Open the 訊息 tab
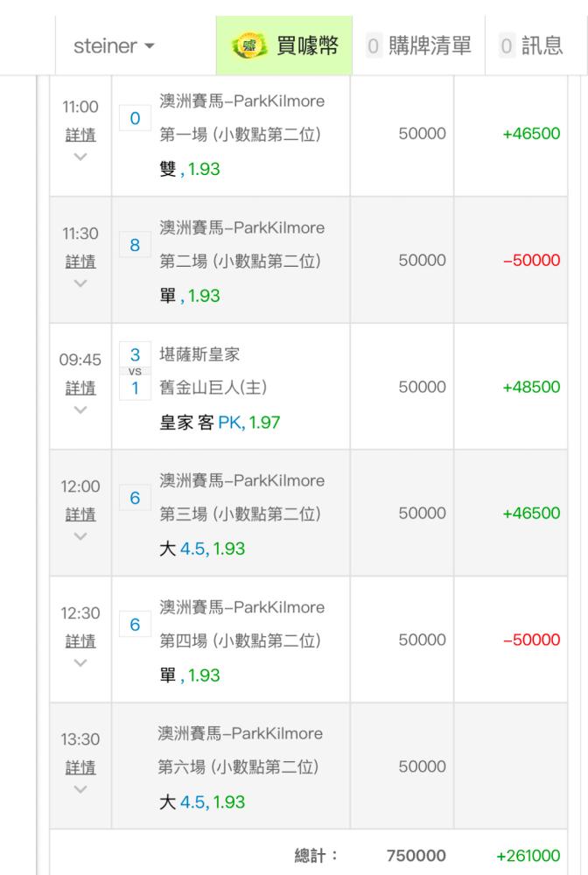 point(531,45)
